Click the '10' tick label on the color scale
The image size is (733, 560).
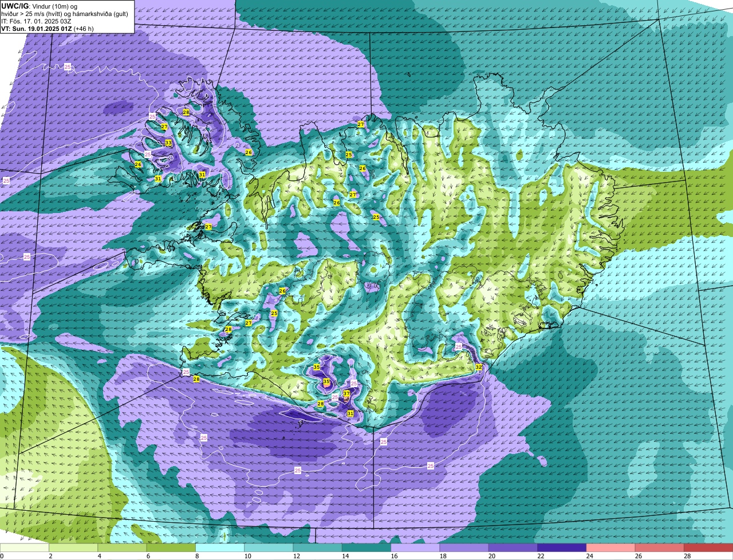click(247, 556)
